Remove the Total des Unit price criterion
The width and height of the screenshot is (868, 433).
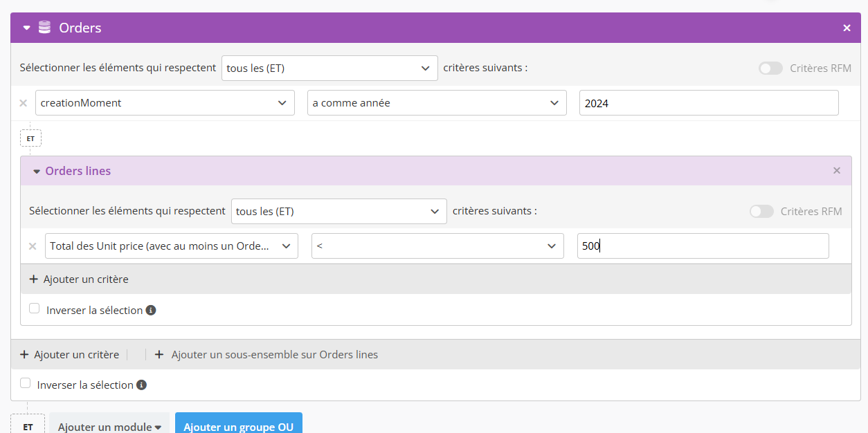33,246
